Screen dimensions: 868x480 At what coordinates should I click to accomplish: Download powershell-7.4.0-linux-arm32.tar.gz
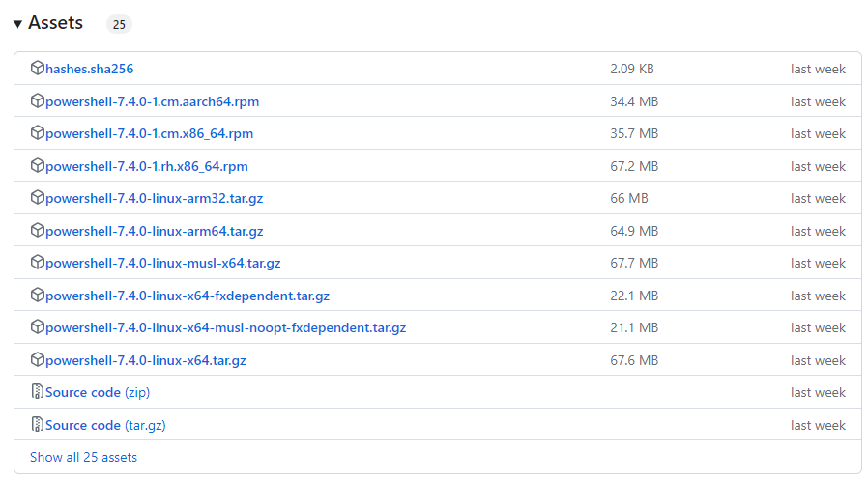(x=155, y=199)
